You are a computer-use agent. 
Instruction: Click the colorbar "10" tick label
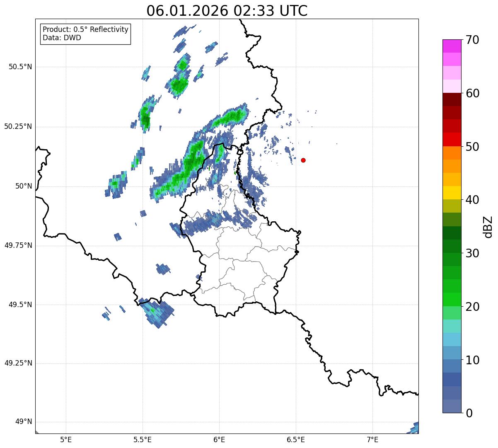[x=472, y=360]
